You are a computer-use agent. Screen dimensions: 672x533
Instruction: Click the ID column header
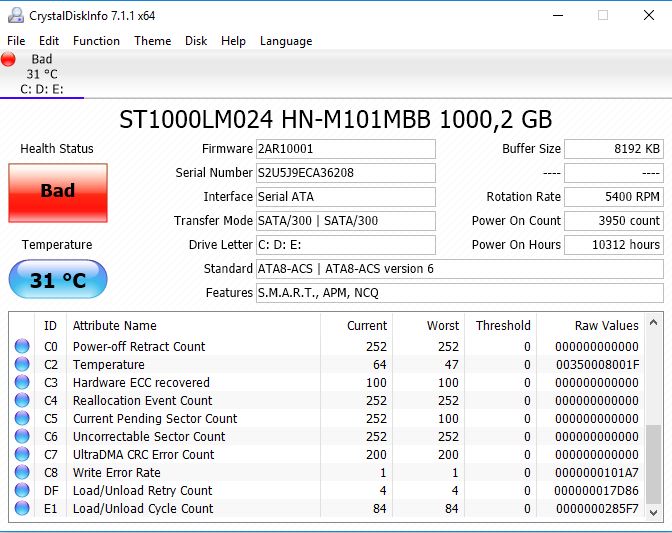(x=50, y=326)
